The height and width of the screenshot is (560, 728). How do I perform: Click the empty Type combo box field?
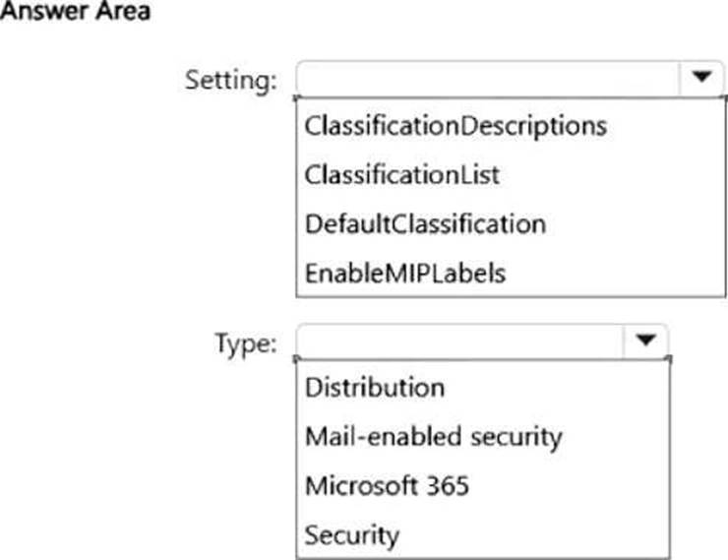click(x=459, y=340)
